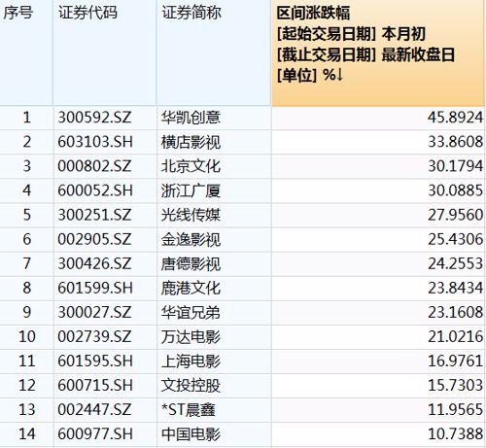Open the 浙江广厦 row name
This screenshot has height=448, width=486.
click(191, 190)
